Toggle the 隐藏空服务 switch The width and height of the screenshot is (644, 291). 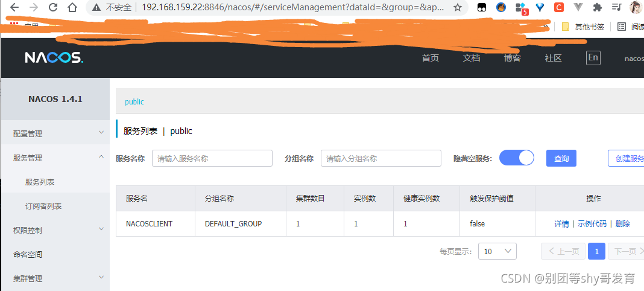(x=517, y=158)
